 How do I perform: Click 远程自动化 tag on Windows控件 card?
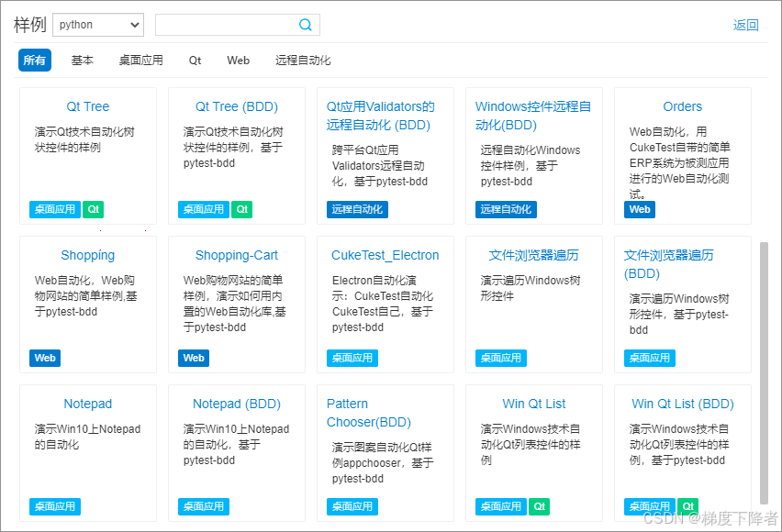tap(506, 209)
